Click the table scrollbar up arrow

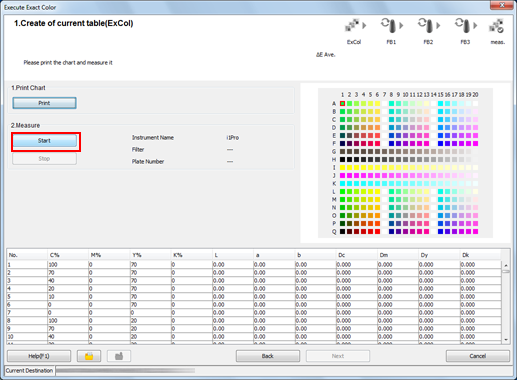(x=506, y=266)
